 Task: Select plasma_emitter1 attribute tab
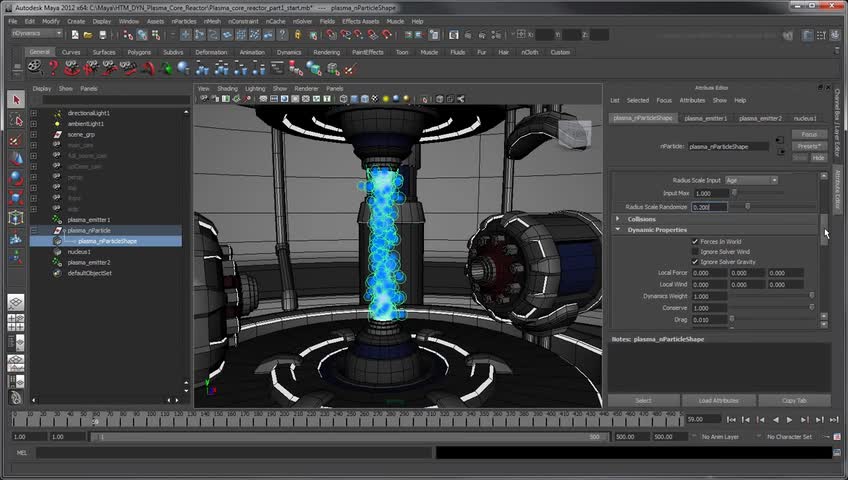pyautogui.click(x=706, y=118)
